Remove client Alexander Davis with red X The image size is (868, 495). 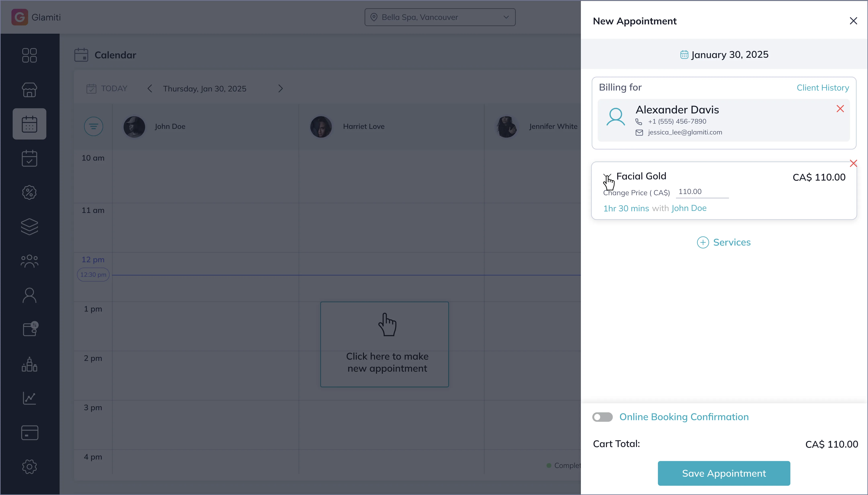click(x=840, y=109)
